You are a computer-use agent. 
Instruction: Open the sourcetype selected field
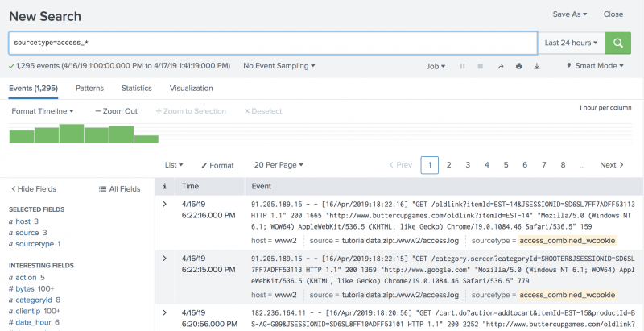[x=35, y=244]
